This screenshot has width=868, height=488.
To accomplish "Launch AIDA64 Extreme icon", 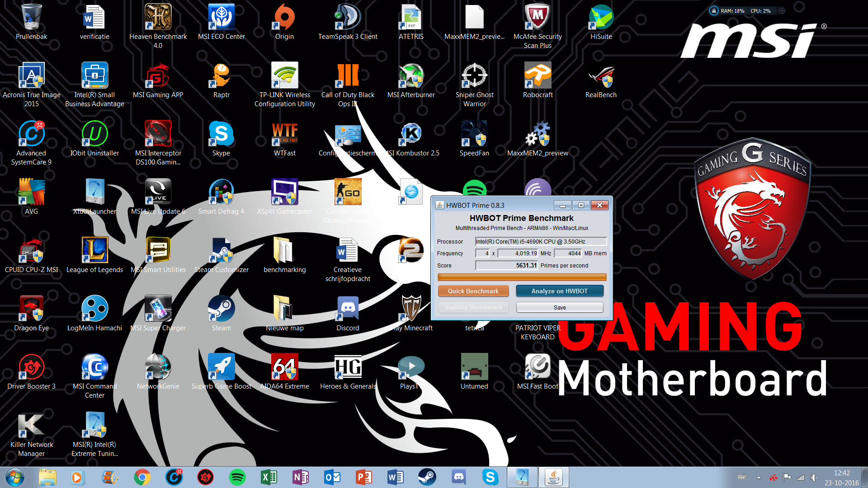I will click(x=284, y=371).
